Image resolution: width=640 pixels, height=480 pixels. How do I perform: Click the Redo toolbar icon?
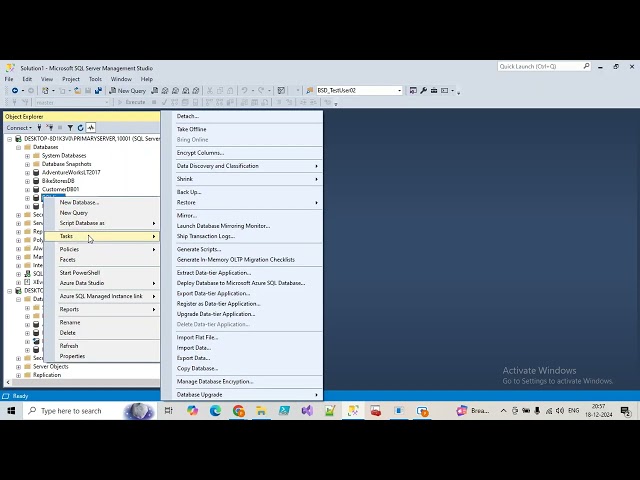click(261, 91)
